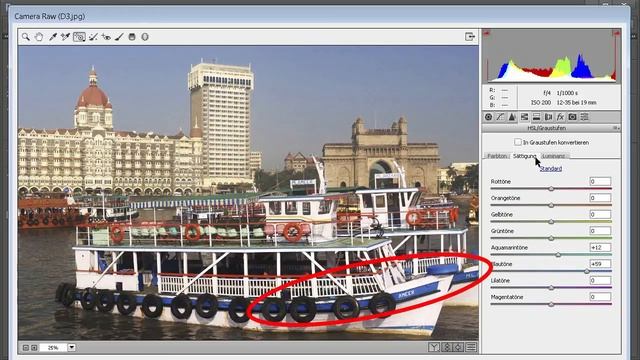Screen dimensions: 640x360
Task: Adjust the Lilatöne saturation slider
Action: (x=551, y=288)
